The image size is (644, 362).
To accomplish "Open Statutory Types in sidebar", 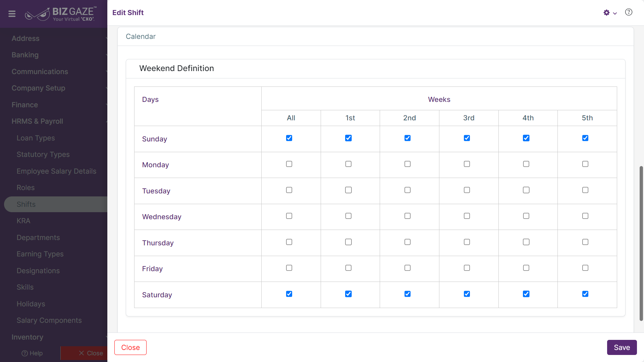I will 43,155.
